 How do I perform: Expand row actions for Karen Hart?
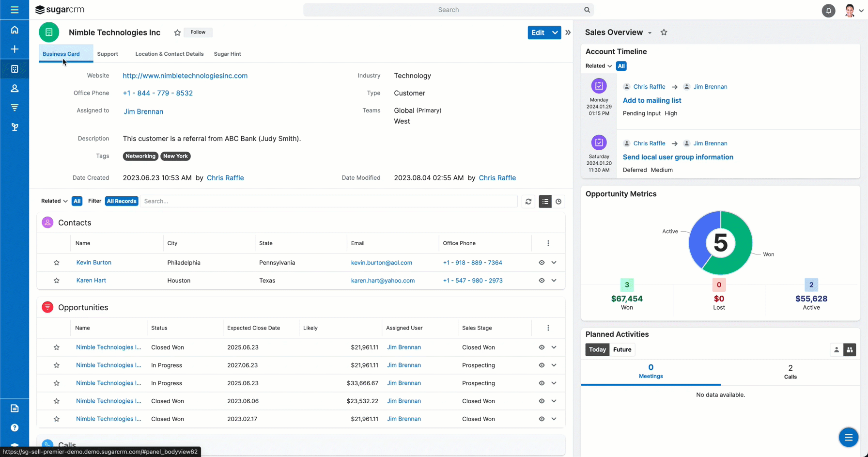pos(554,281)
